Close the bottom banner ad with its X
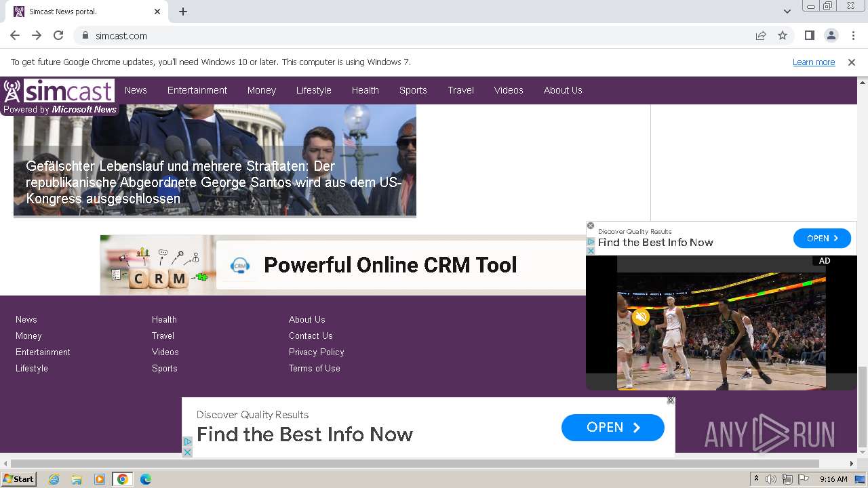 pyautogui.click(x=671, y=401)
